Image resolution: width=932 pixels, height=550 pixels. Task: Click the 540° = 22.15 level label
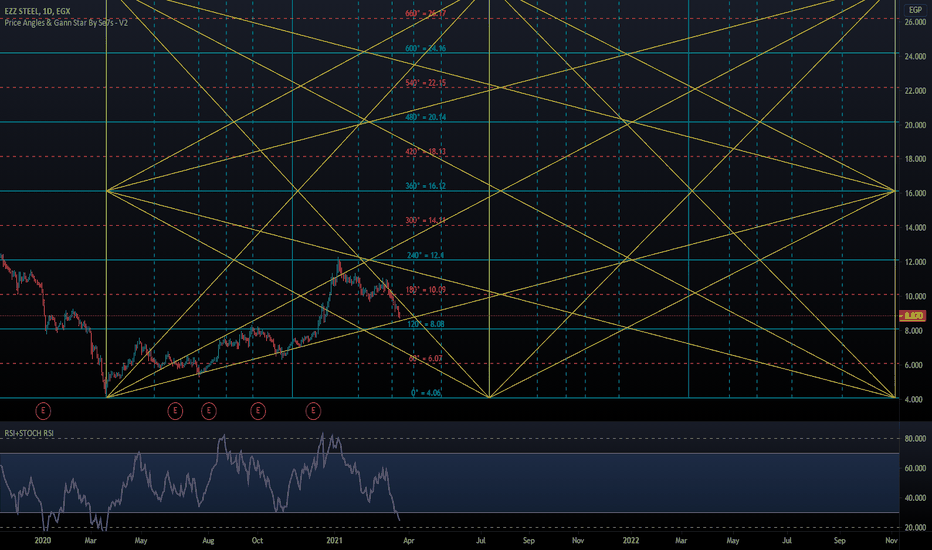coord(426,83)
